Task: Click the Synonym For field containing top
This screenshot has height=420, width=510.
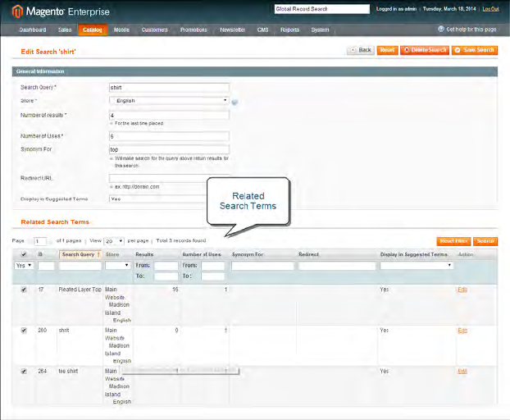Action: tap(169, 149)
